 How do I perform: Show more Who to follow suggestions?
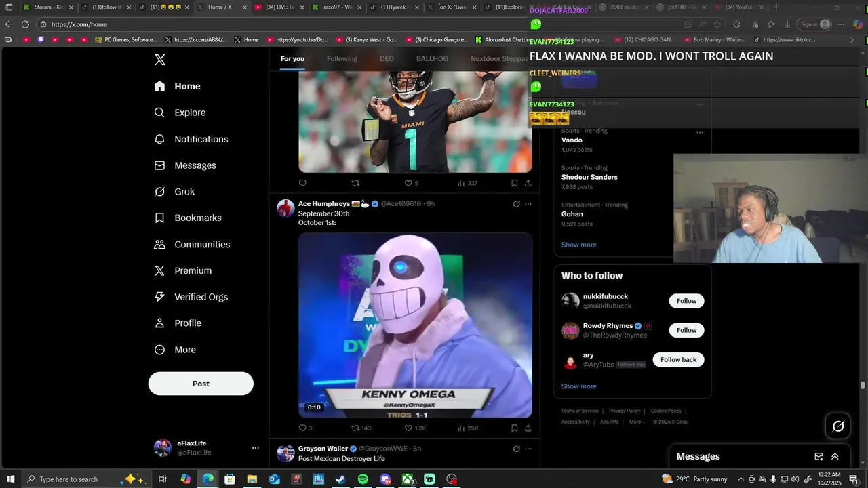[579, 386]
